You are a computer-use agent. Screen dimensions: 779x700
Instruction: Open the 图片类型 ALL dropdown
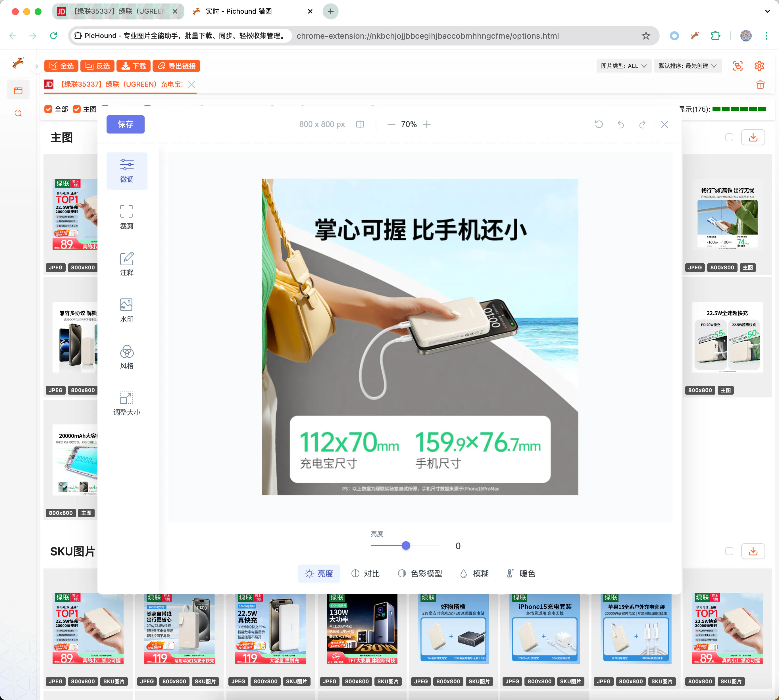pyautogui.click(x=623, y=66)
